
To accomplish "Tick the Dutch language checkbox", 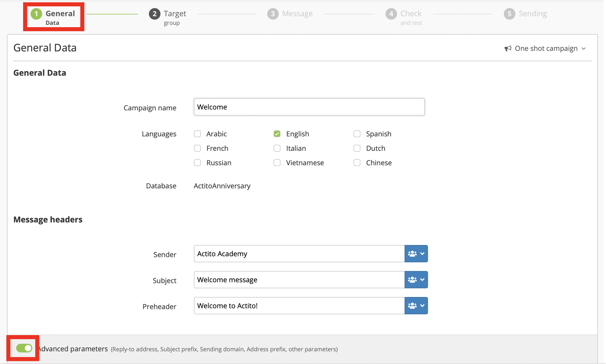I will pyautogui.click(x=357, y=148).
